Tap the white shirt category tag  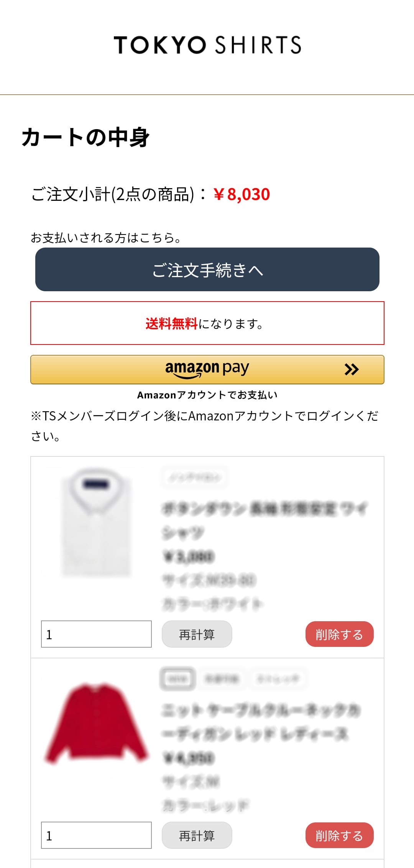pyautogui.click(x=194, y=477)
